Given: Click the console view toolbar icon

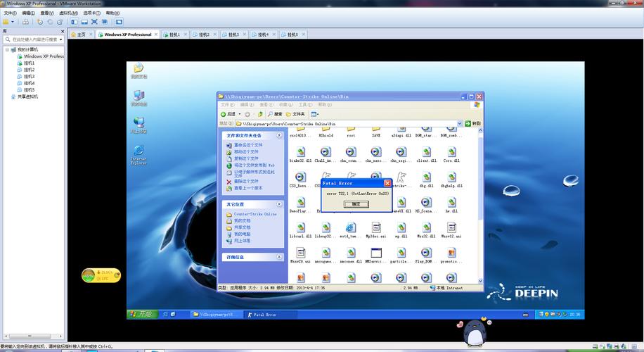Looking at the screenshot, I should (119, 22).
